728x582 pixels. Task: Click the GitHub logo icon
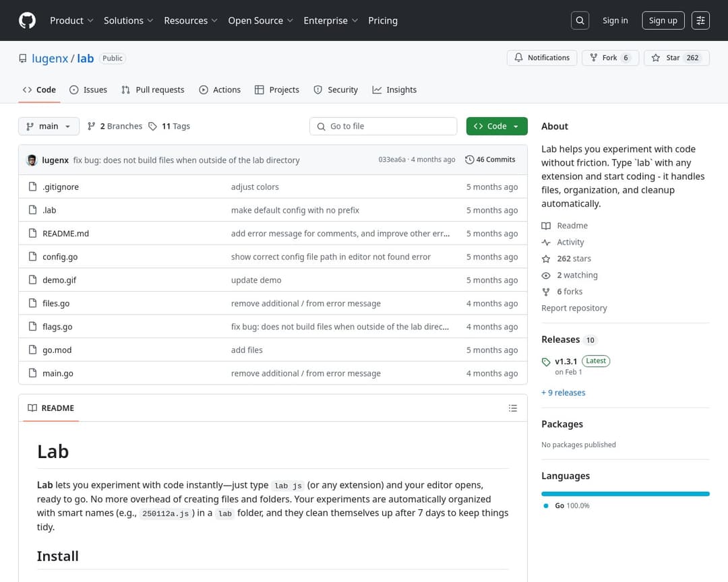[28, 20]
